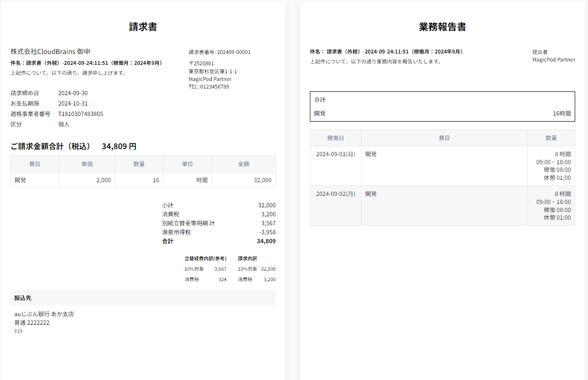Image resolution: width=588 pixels, height=380 pixels.
Task: Click the date 2024-09-02(月)
Action: tap(335, 194)
